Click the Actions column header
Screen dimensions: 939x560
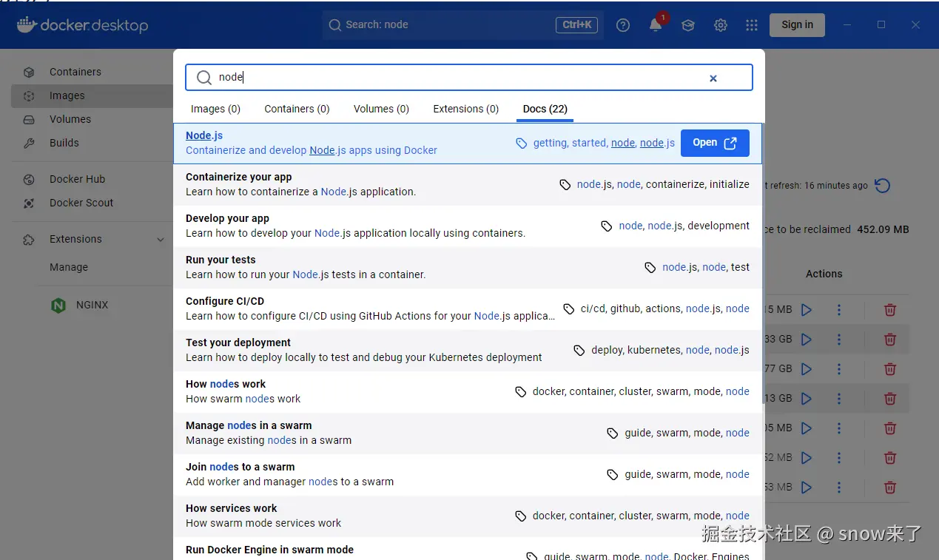tap(824, 274)
